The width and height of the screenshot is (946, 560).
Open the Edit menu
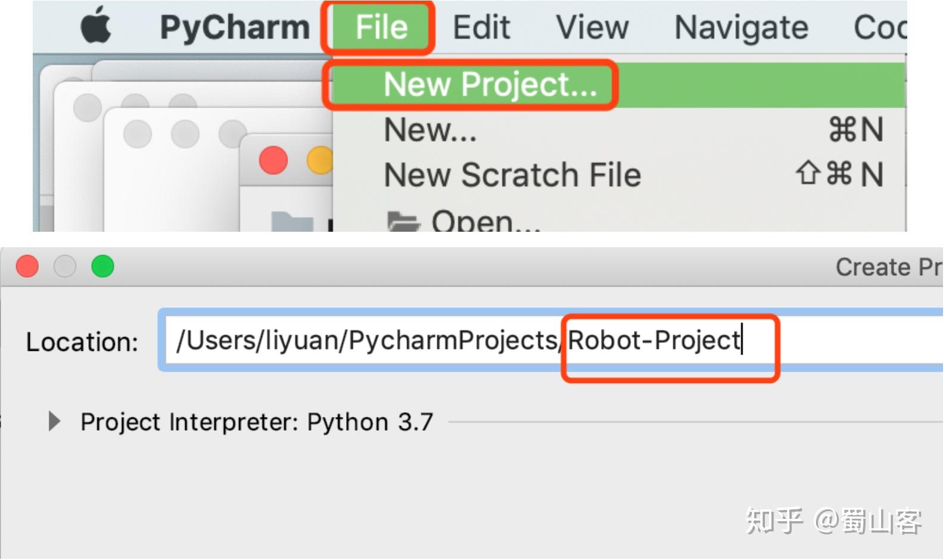[x=481, y=27]
